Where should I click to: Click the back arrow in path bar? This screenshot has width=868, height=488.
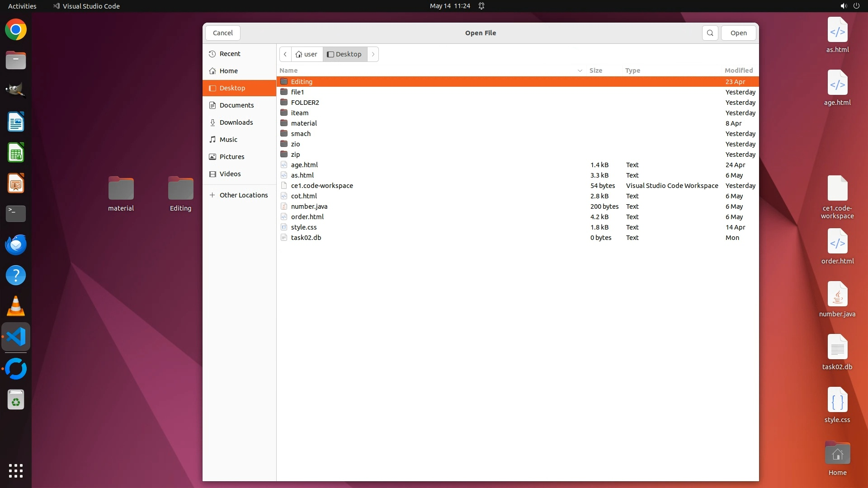pyautogui.click(x=285, y=54)
